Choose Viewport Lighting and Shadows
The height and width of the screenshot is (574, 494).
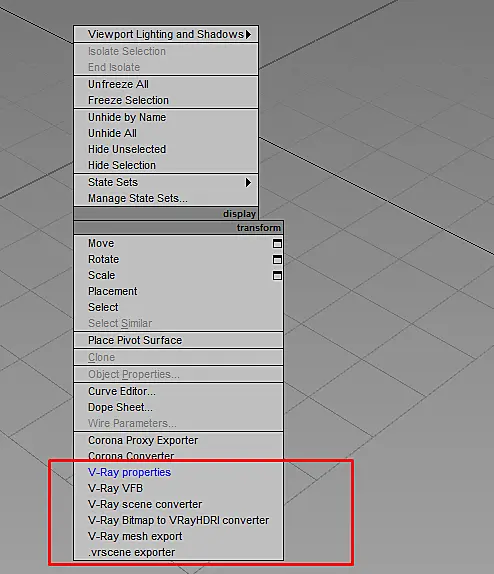166,34
